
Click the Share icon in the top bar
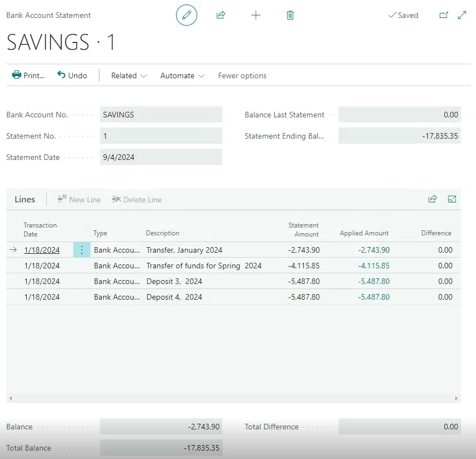tap(221, 15)
